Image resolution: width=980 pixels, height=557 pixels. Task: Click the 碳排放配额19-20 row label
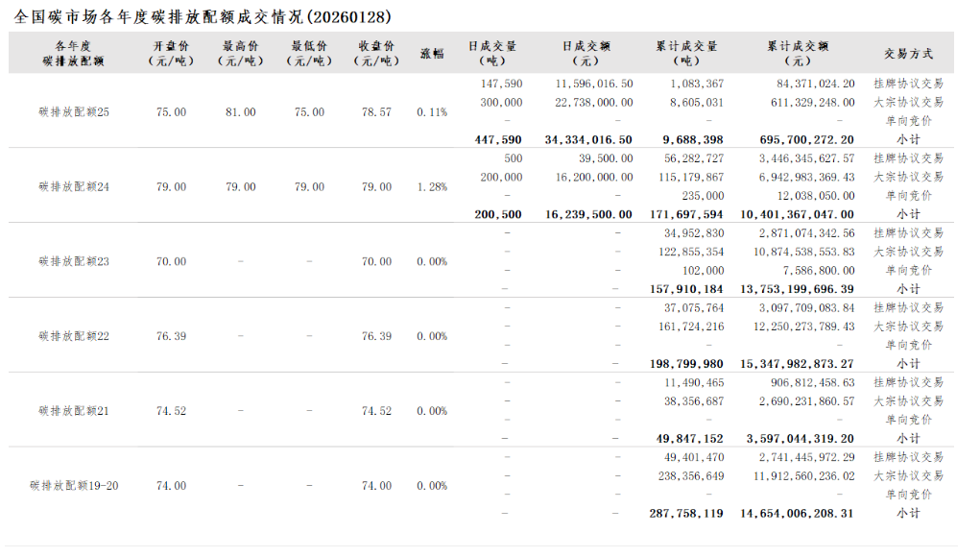pyautogui.click(x=74, y=486)
